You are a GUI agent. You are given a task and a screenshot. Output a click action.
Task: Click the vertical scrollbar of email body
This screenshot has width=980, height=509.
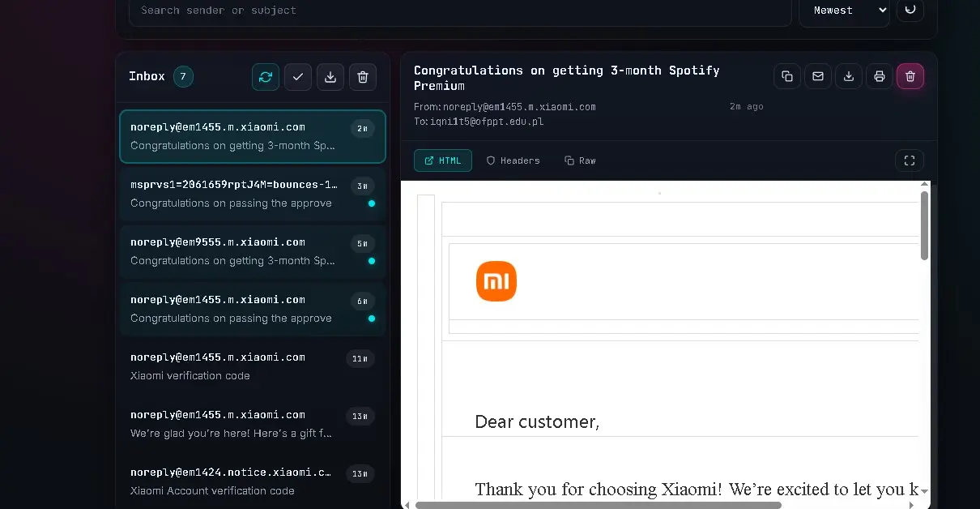click(924, 225)
